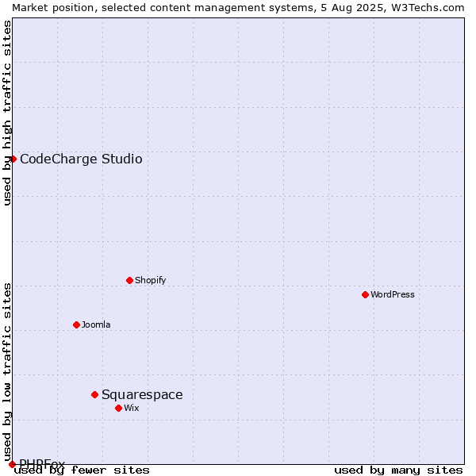Click the 'used by many sites' axis label
Image resolution: width=476 pixels, height=476 pixels.
coord(398,470)
